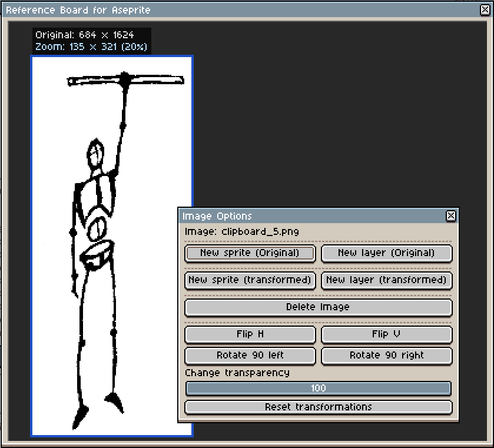Close the Image Options dialog
The width and height of the screenshot is (494, 448).
point(451,216)
